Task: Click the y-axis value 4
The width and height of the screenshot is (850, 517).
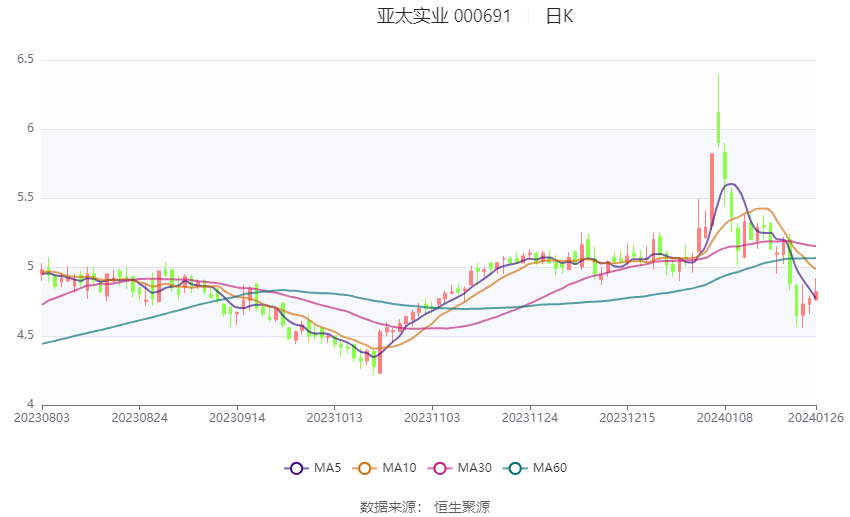Action: (30, 404)
